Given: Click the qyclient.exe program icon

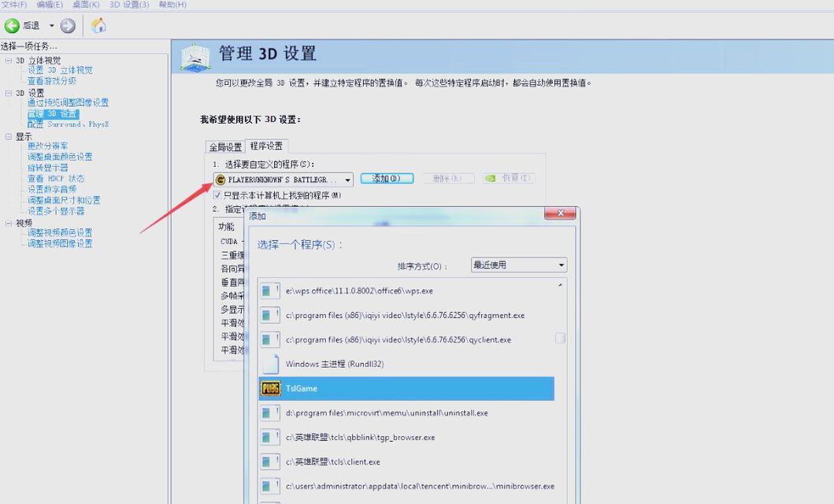Looking at the screenshot, I should 270,339.
